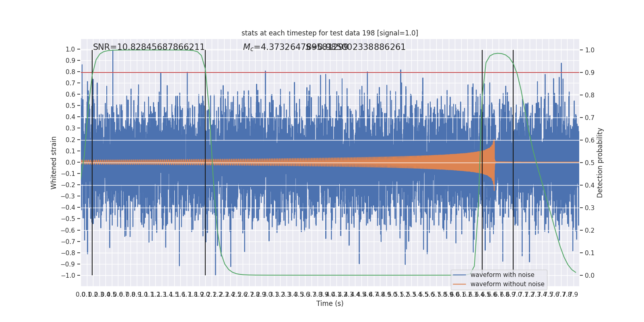Click the plot title mentioning test data 198

click(330, 33)
